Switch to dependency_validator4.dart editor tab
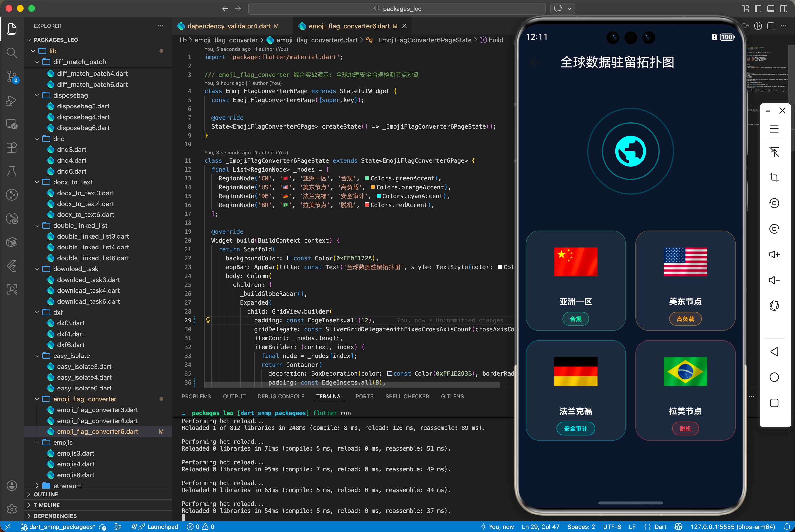Image resolution: width=795 pixels, height=532 pixels. (x=229, y=26)
